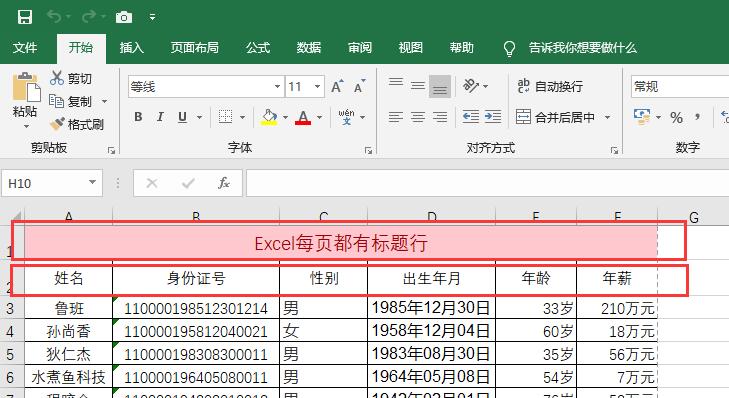Screen dimensions: 729x398
Task: Open the 文件 menu tab
Action: tap(25, 48)
